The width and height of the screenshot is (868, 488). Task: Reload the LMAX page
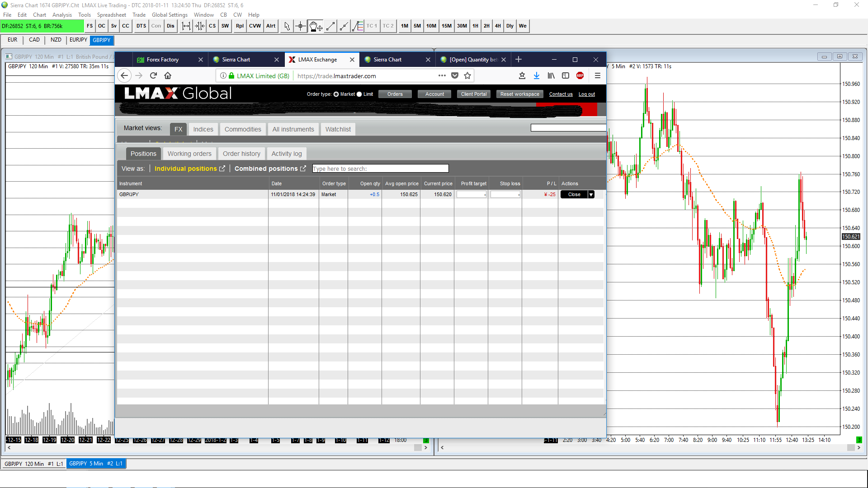153,75
